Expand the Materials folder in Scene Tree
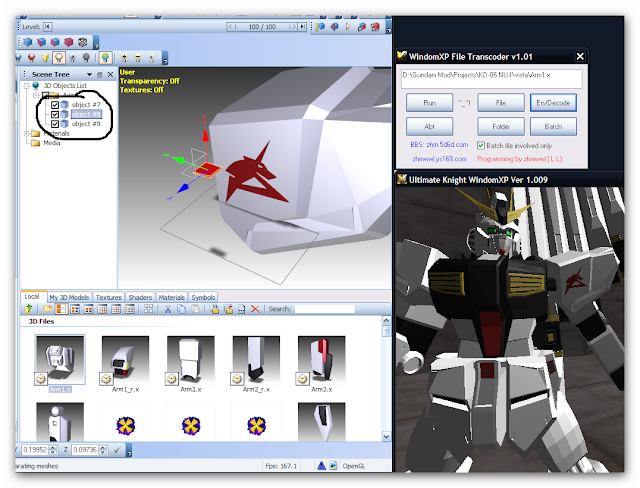The height and width of the screenshot is (488, 640). (x=27, y=133)
